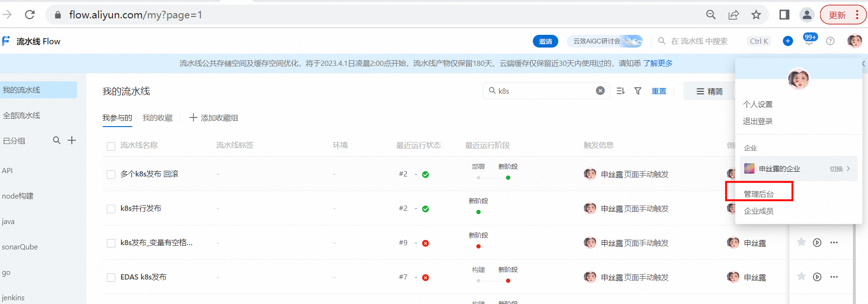Viewport: 868px width, 304px height.
Task: Open more options for k8s发布_变量有空格 row
Action: (x=834, y=242)
